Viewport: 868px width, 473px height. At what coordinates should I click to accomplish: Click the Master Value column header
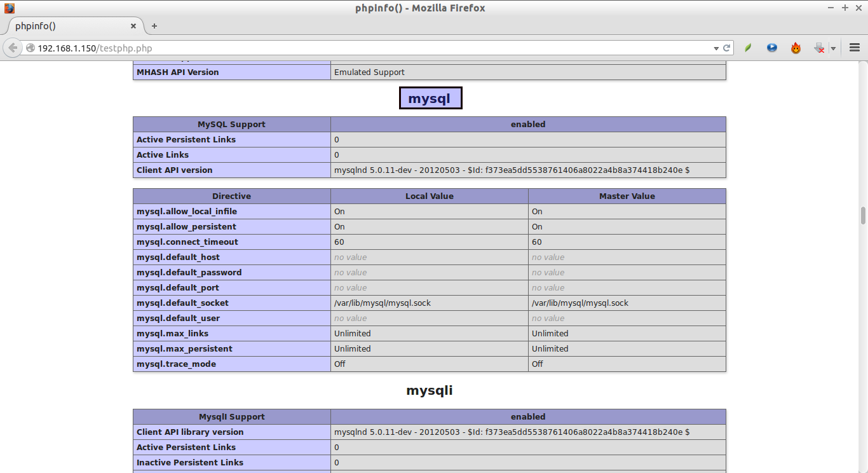point(627,196)
